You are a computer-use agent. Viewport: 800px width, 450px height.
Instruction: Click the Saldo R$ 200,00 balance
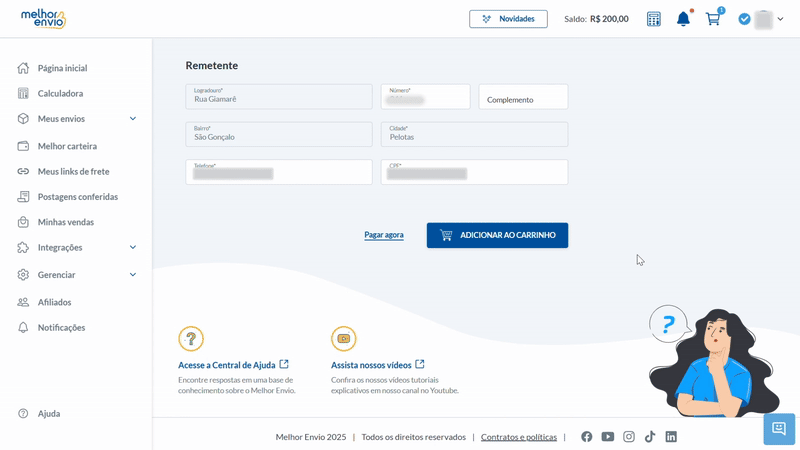(x=596, y=19)
